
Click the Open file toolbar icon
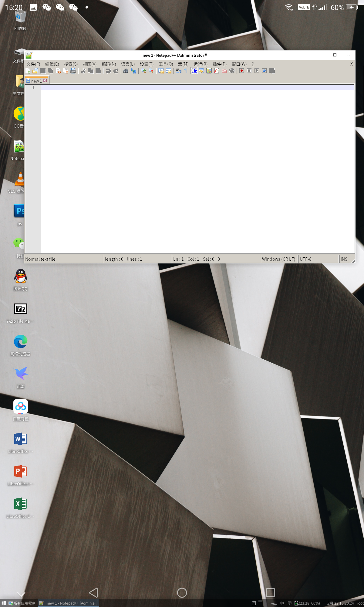coord(35,71)
